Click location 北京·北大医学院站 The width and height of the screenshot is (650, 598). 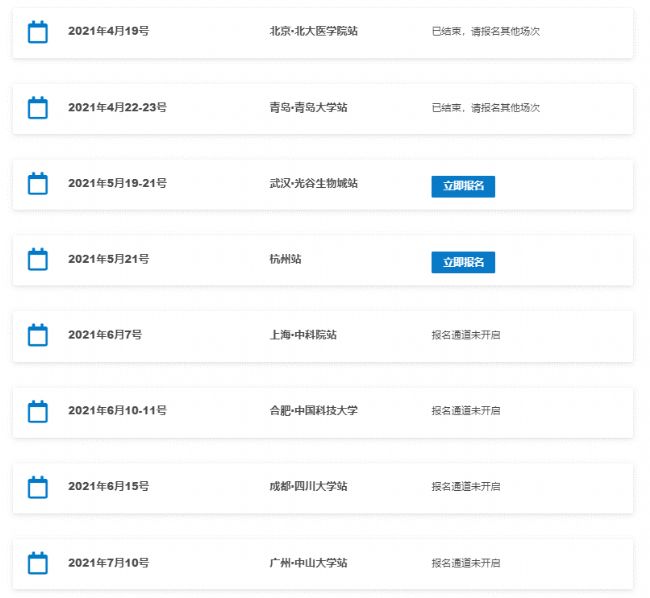[314, 31]
